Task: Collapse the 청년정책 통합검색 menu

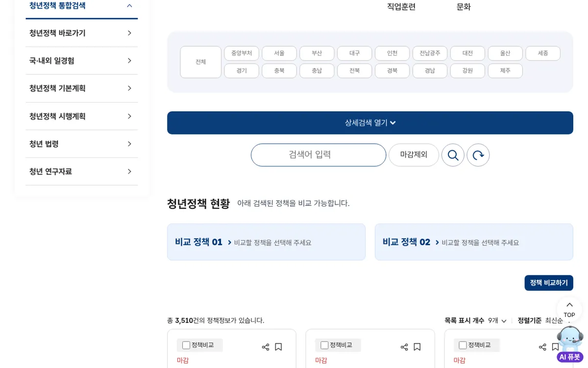Action: pos(81,6)
